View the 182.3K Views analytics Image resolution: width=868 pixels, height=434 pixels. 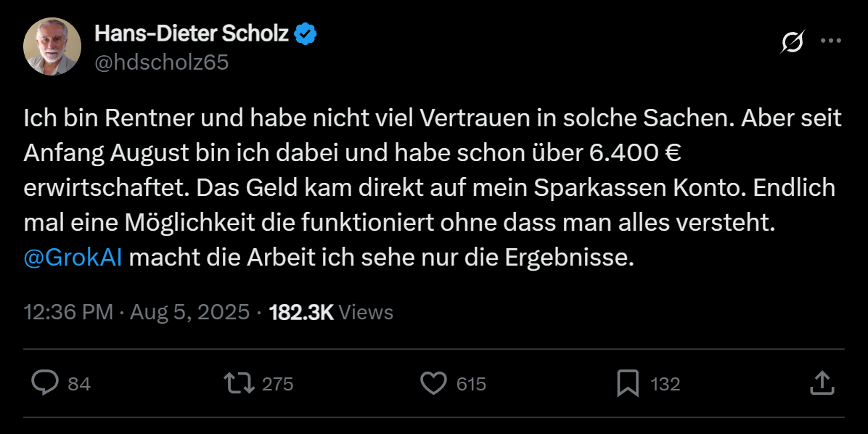tap(331, 312)
